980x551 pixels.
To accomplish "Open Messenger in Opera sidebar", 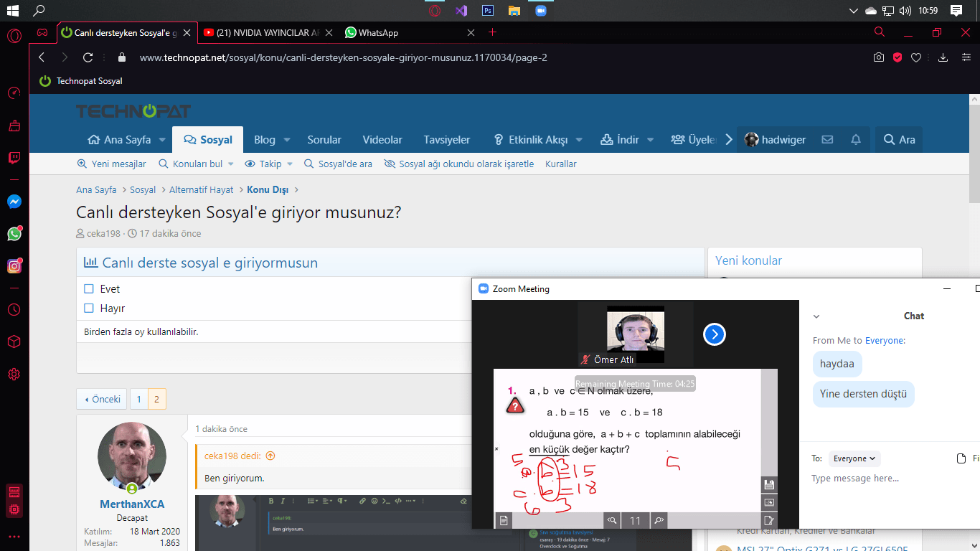I will coord(14,202).
